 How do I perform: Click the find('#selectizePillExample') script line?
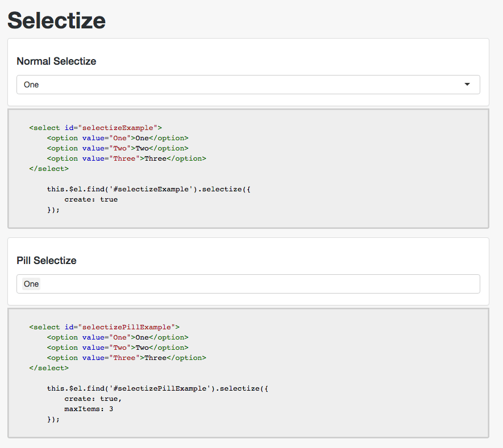(157, 388)
